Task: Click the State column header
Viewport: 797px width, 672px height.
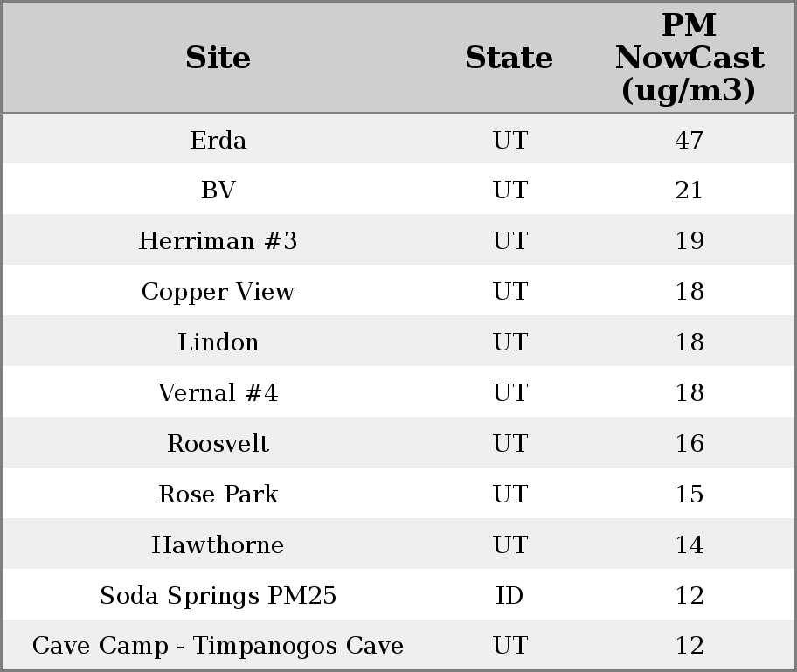Action: tap(509, 59)
